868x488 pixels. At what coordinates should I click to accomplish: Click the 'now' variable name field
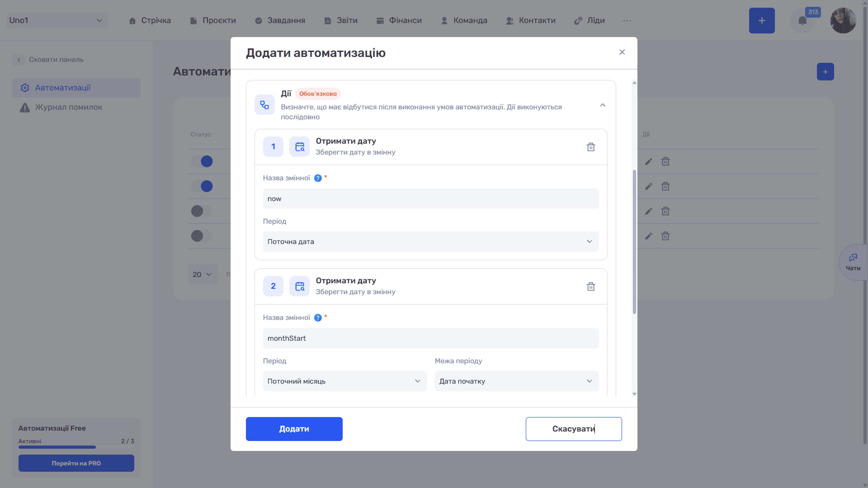[431, 199]
